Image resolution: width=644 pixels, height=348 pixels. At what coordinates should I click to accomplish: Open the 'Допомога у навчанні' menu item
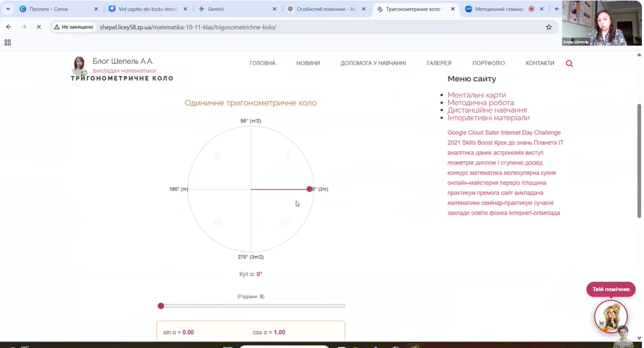point(373,63)
